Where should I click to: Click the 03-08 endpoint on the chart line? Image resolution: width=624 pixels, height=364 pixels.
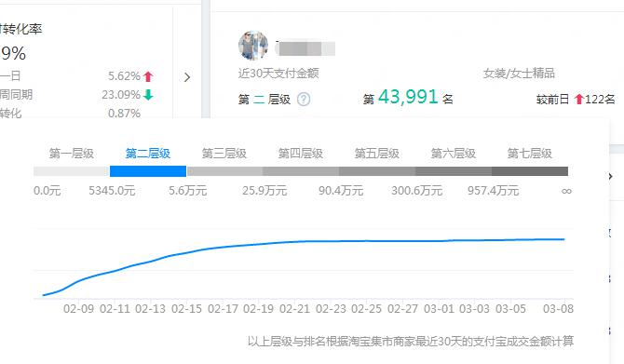click(x=563, y=239)
